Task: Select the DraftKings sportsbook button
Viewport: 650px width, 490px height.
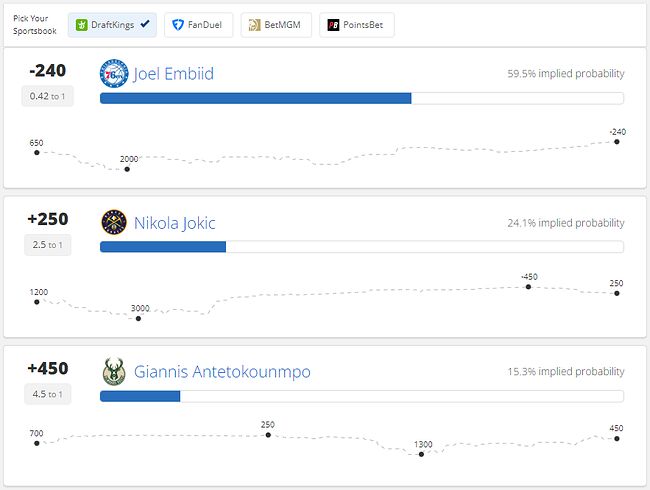Action: [112, 25]
